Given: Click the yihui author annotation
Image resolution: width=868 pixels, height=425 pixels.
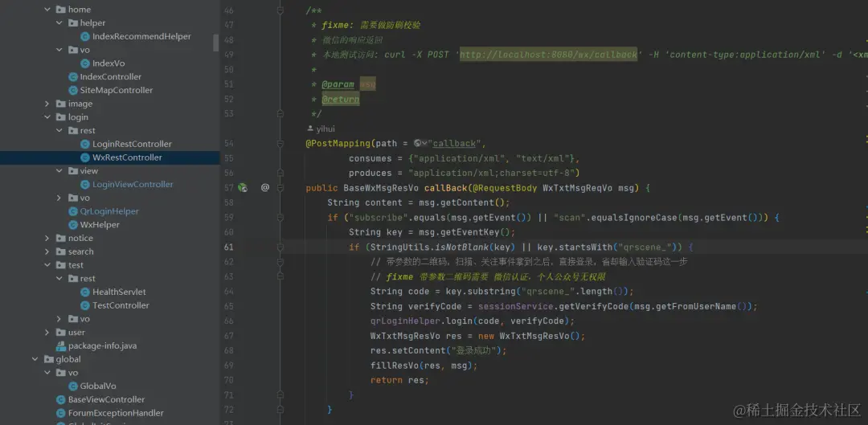Looking at the screenshot, I should point(325,129).
